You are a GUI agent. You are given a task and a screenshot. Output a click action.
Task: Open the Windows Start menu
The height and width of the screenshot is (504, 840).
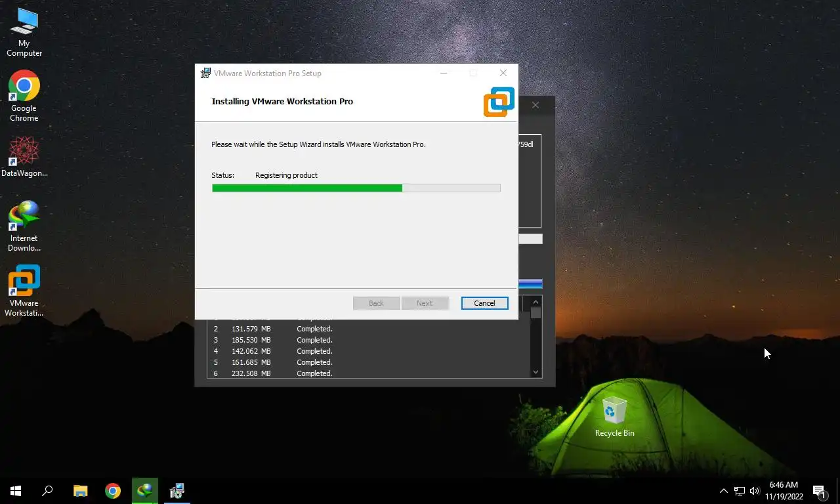point(16,490)
